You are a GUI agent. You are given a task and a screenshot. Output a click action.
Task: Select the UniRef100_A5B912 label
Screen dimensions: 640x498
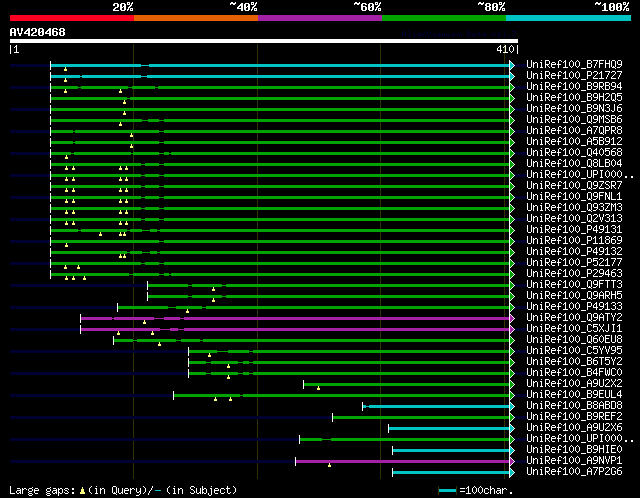tap(574, 142)
